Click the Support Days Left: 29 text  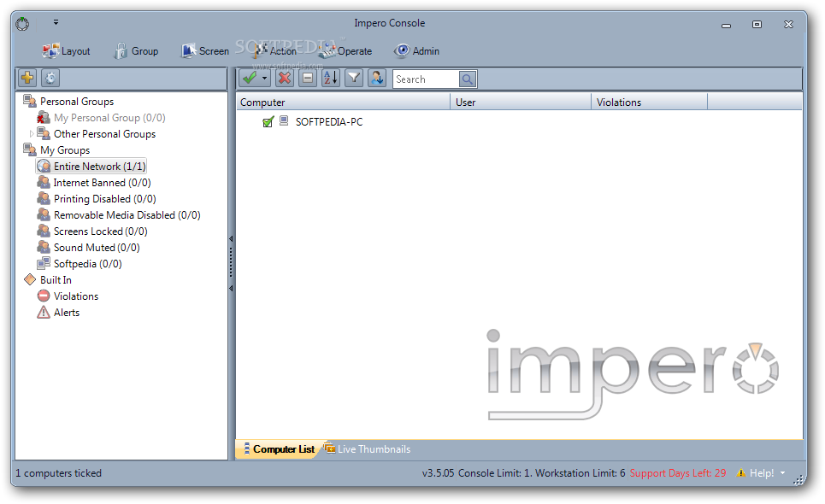point(678,473)
